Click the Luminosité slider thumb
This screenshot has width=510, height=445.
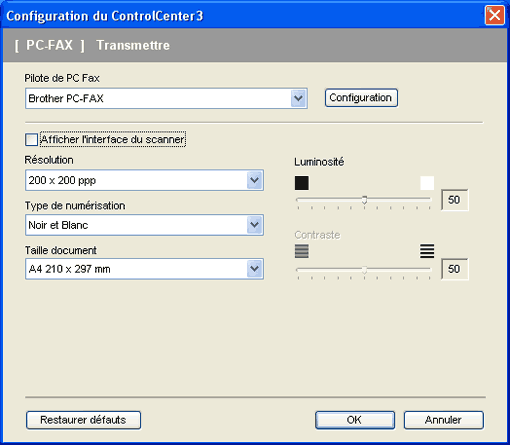364,200
